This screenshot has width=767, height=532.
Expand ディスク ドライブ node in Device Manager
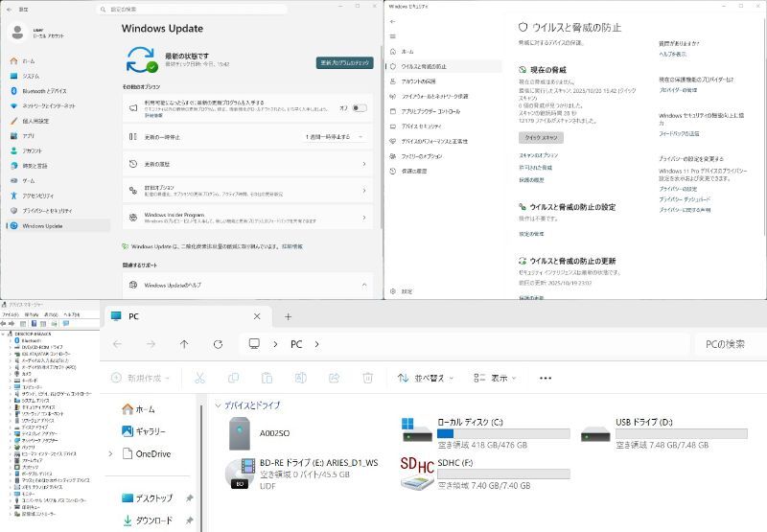click(x=11, y=427)
